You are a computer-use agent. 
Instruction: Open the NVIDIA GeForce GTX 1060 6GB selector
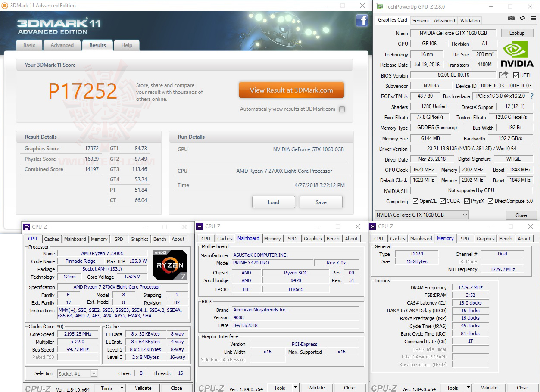[x=421, y=215]
